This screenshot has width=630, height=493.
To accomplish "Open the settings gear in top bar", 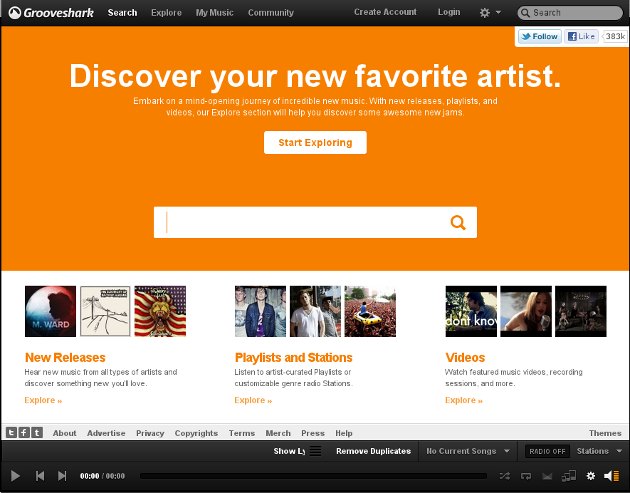I will click(485, 12).
